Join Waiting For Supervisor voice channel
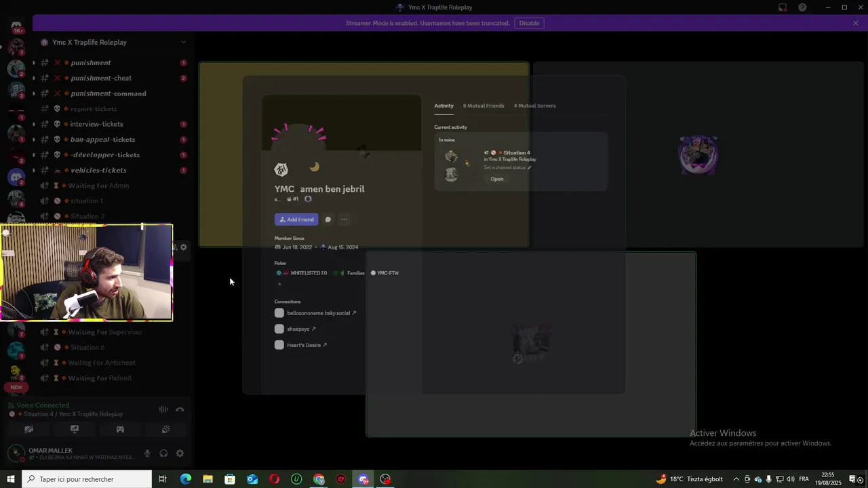 [x=105, y=332]
